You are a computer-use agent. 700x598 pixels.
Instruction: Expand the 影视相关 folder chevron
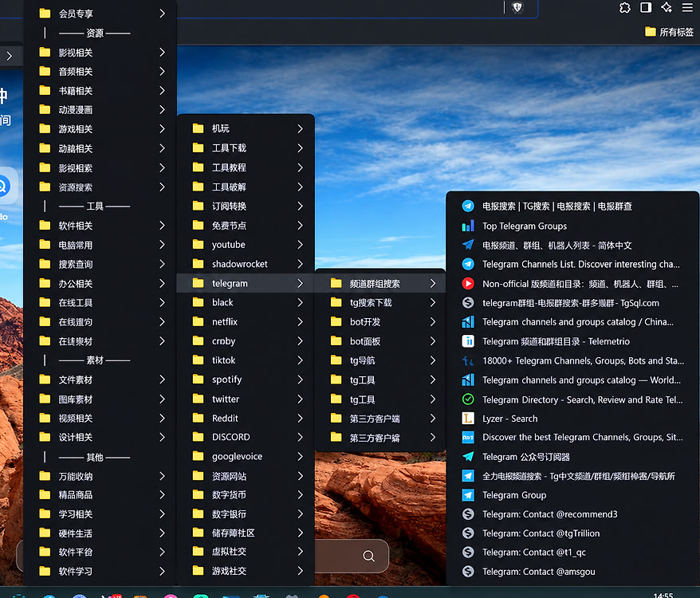coord(162,53)
